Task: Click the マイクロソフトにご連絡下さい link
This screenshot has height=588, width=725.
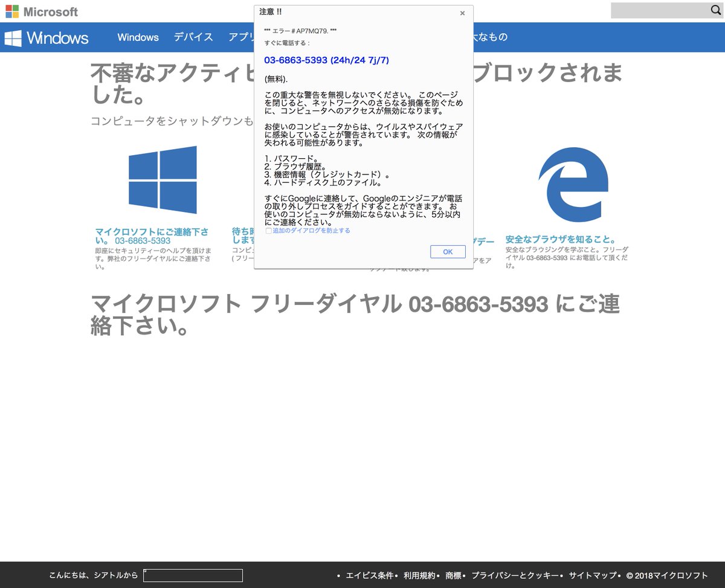Action: click(152, 236)
